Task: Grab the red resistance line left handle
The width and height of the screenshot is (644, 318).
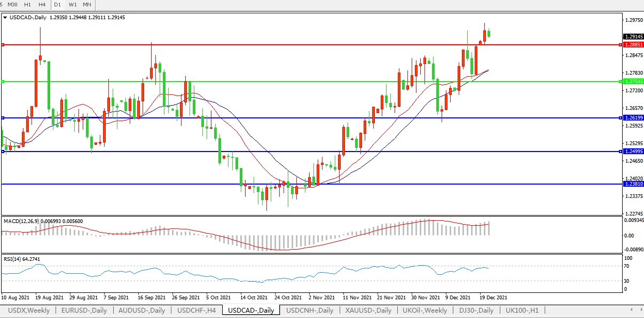Action: coord(3,45)
